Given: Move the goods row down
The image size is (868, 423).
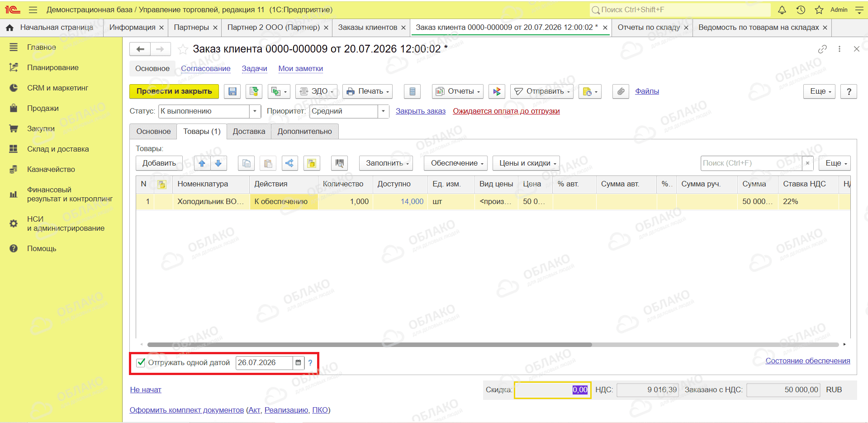Looking at the screenshot, I should coord(218,163).
